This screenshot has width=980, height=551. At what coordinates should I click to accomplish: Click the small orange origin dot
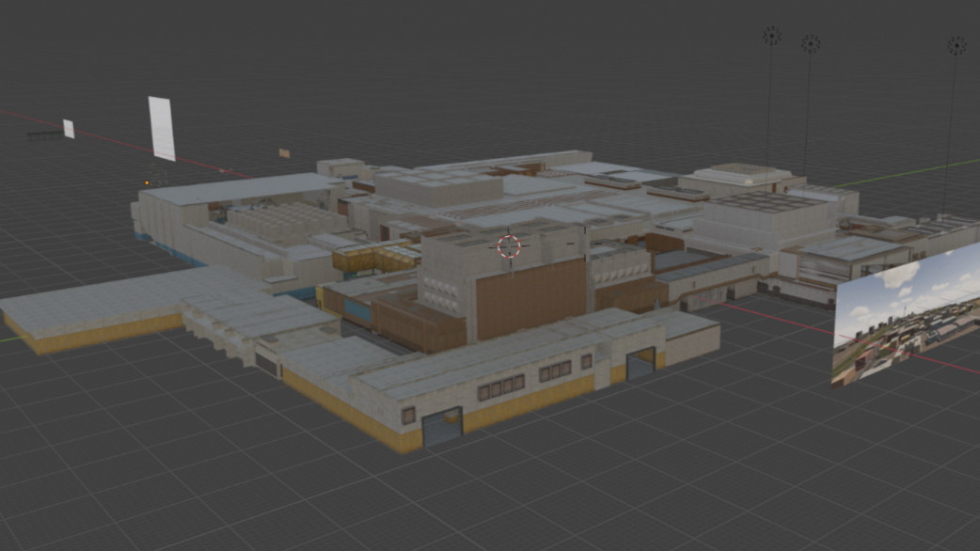click(148, 182)
